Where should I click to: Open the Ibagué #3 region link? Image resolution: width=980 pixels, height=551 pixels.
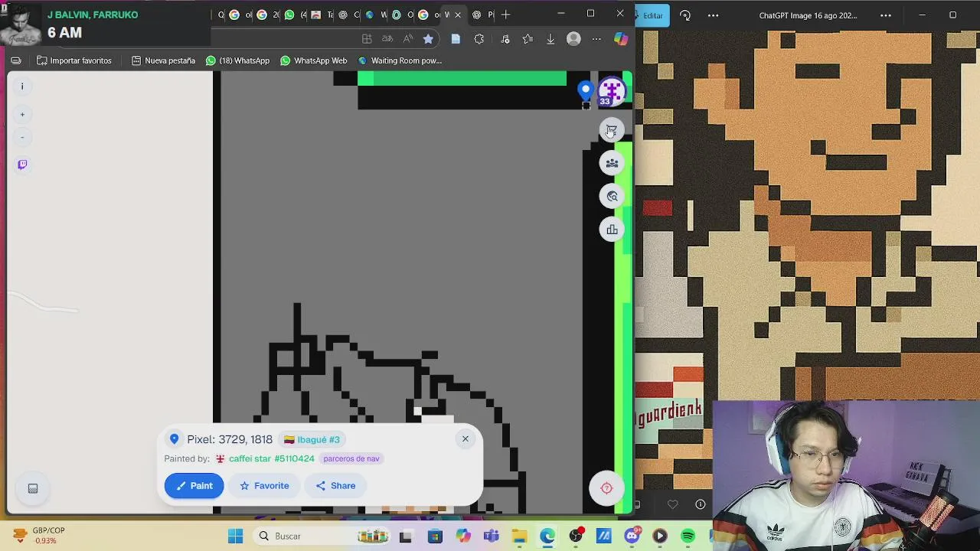tap(312, 440)
